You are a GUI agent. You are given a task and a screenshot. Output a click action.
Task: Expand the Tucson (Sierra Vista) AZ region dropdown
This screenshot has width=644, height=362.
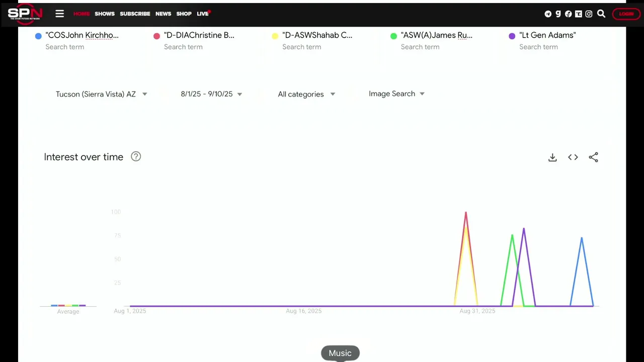(x=101, y=94)
